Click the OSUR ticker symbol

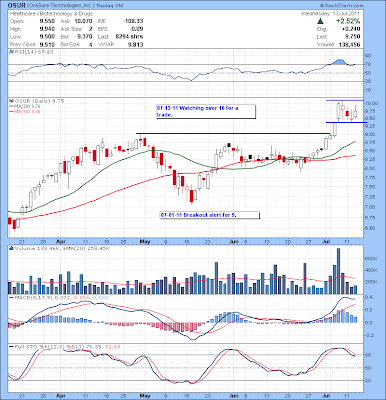tap(17, 6)
